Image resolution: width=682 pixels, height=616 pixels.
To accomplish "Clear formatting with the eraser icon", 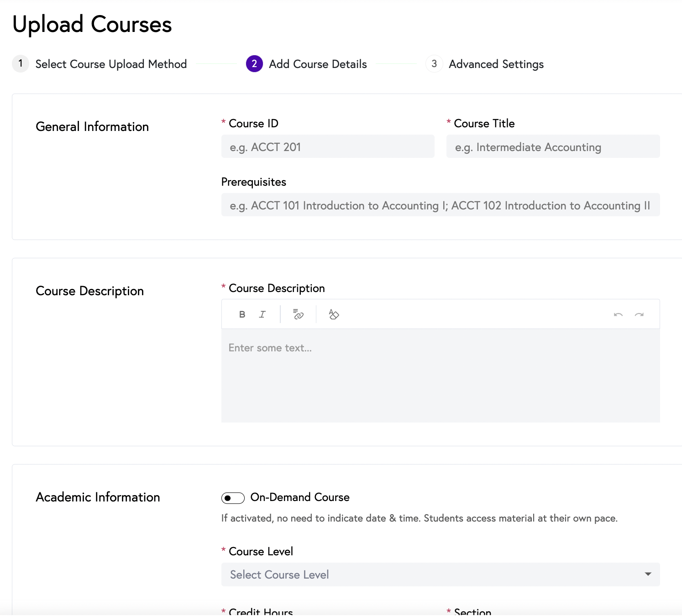I will tap(334, 314).
